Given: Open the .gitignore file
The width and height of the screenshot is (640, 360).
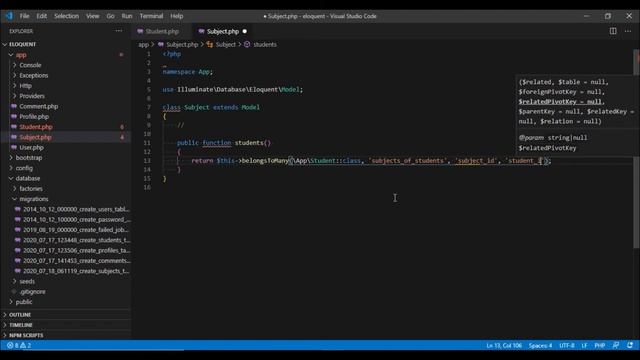Looking at the screenshot, I should pyautogui.click(x=32, y=291).
